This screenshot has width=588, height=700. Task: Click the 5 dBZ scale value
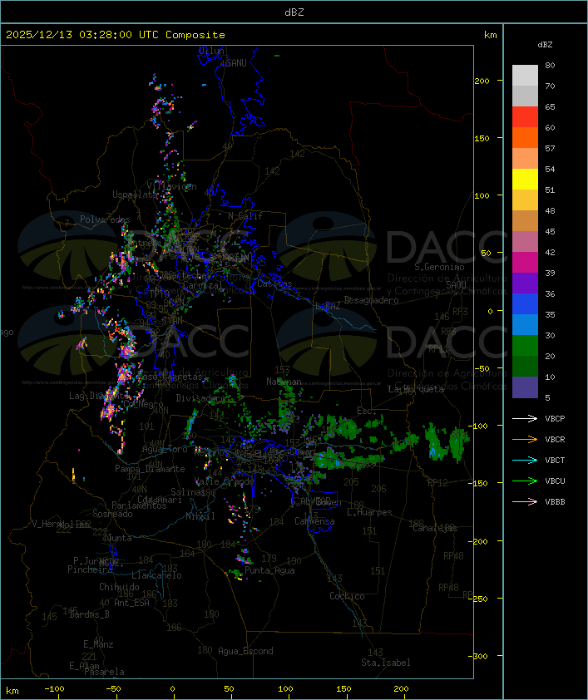(547, 397)
